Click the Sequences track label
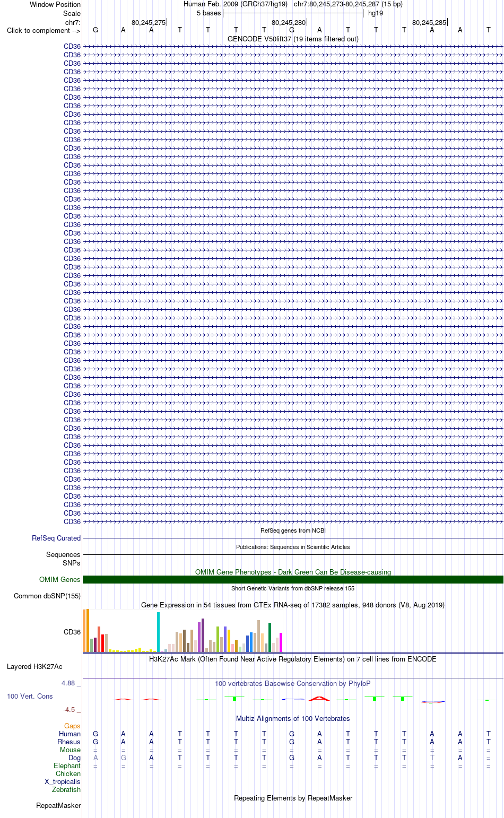This screenshot has height=818, width=504. pyautogui.click(x=63, y=554)
